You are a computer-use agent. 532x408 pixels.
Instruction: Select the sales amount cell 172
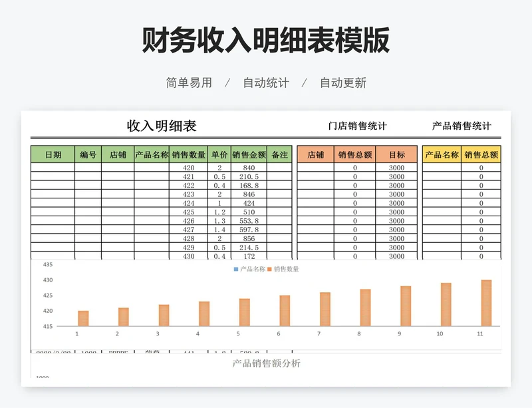[249, 256]
